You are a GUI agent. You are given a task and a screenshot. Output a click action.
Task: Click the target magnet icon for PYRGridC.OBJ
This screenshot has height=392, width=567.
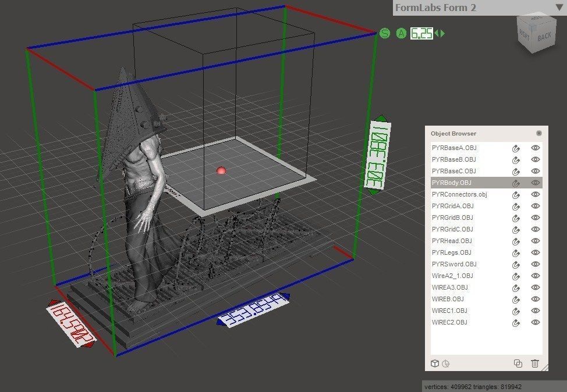tap(516, 229)
